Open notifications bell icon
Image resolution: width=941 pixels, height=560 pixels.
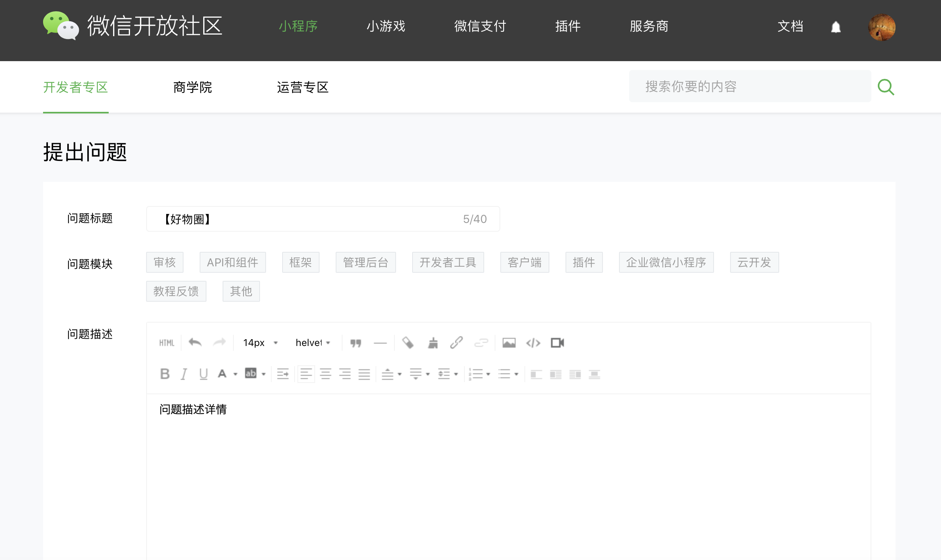coord(836,27)
